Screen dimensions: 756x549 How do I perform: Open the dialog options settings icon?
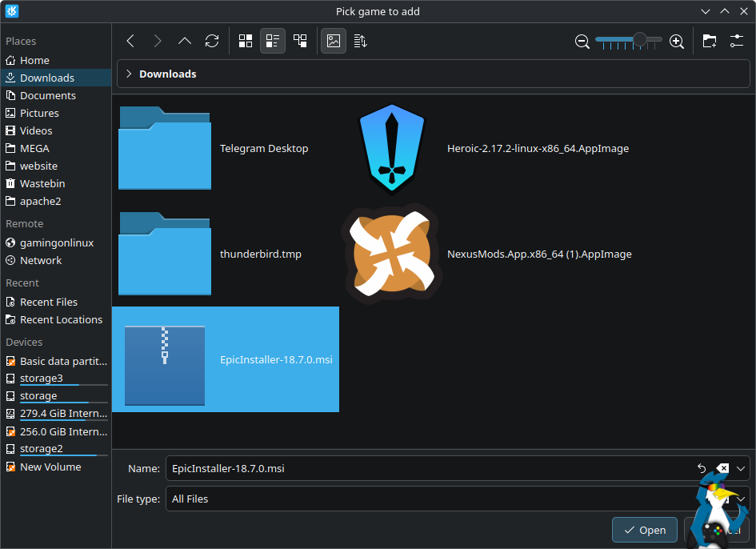click(x=737, y=41)
